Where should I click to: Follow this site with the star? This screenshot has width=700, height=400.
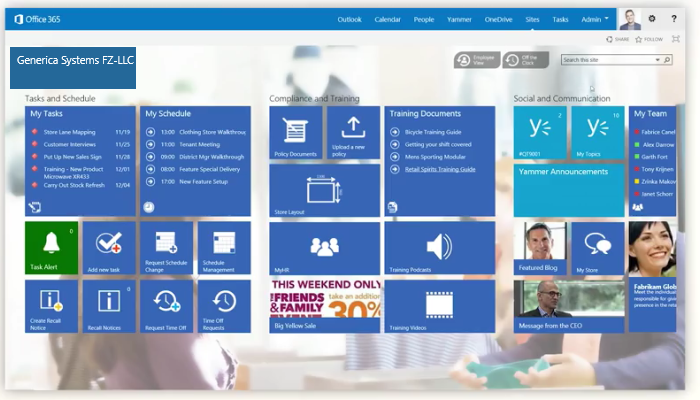(x=647, y=39)
